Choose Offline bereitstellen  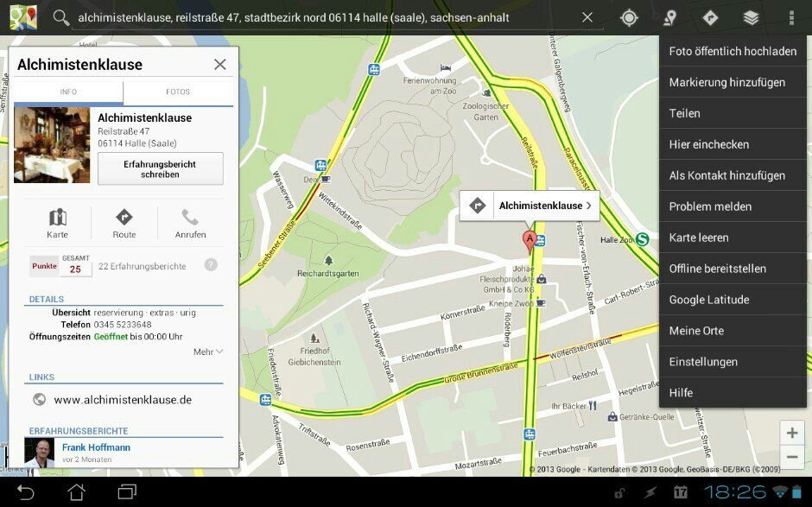[733, 269]
